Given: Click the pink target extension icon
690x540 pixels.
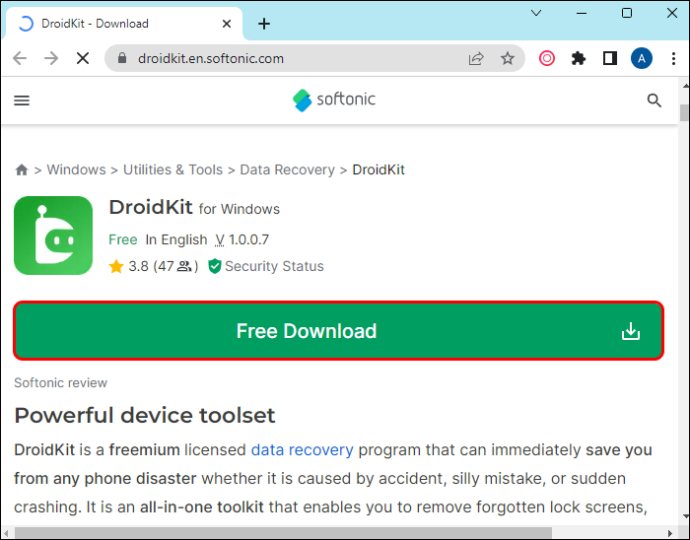Looking at the screenshot, I should coord(547,58).
